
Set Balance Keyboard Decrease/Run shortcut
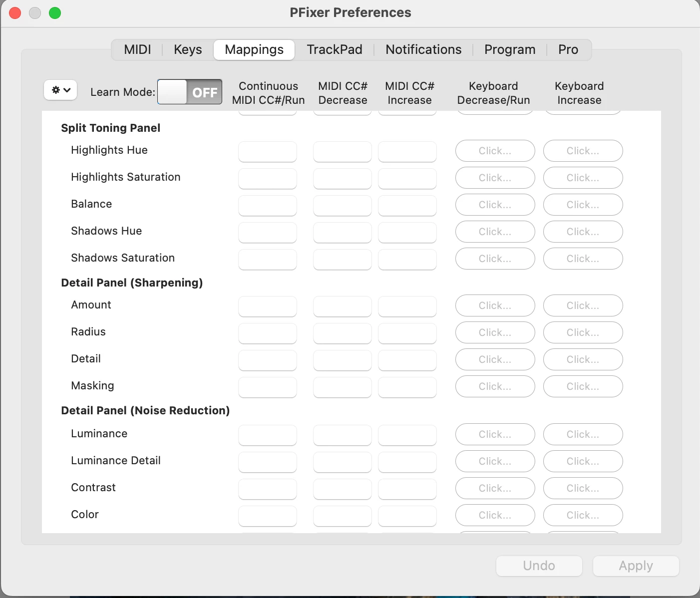tap(495, 205)
